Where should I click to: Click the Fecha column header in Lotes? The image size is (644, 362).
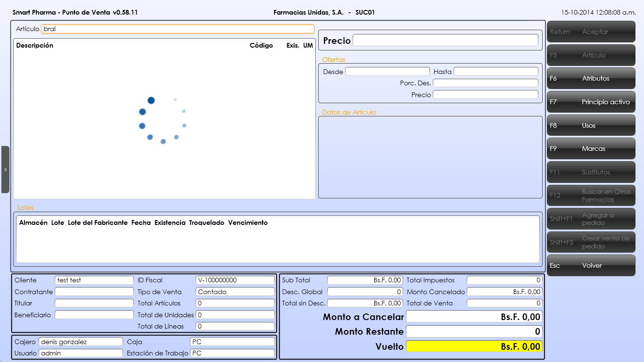[x=141, y=222]
